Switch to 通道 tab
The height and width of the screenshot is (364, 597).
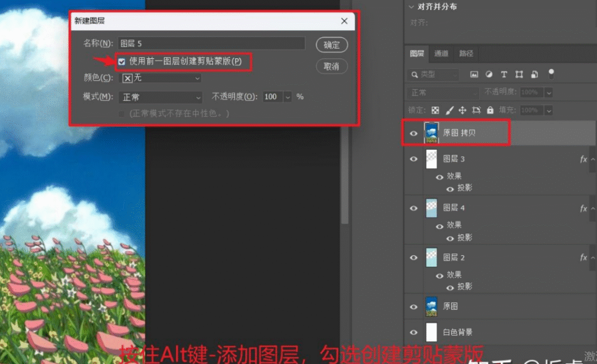441,54
